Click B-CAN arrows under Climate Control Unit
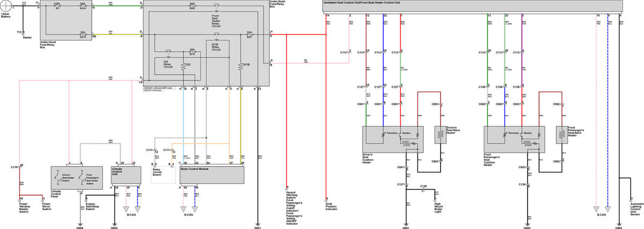This screenshot has width=644, height=229. pos(132,210)
